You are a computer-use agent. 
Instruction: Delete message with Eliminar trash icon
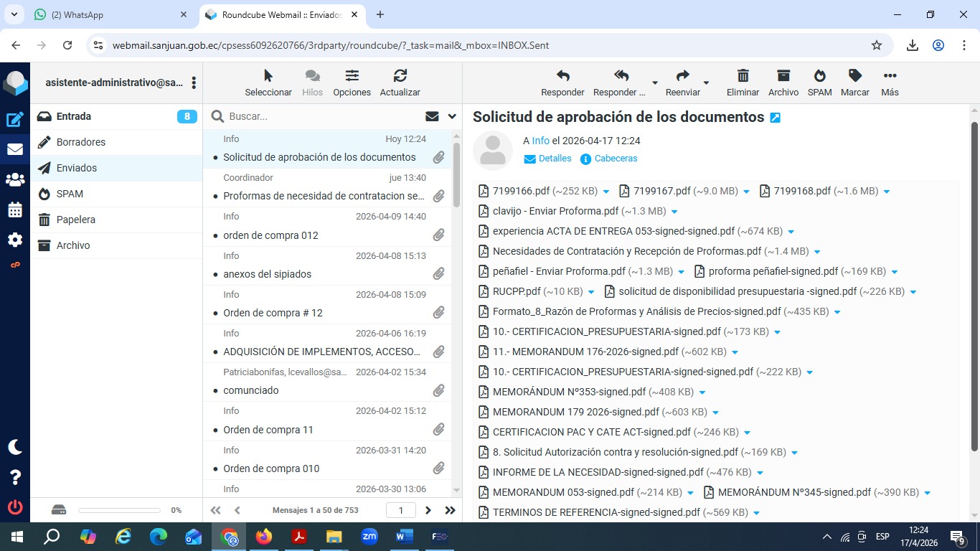point(743,83)
